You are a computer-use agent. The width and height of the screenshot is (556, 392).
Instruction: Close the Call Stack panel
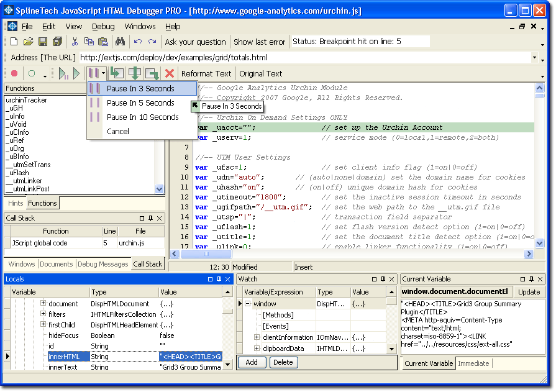[159, 219]
